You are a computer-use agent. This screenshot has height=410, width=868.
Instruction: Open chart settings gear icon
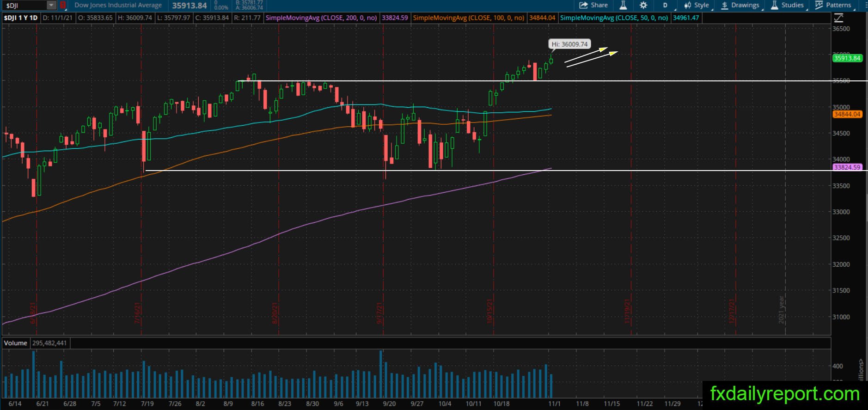click(643, 5)
